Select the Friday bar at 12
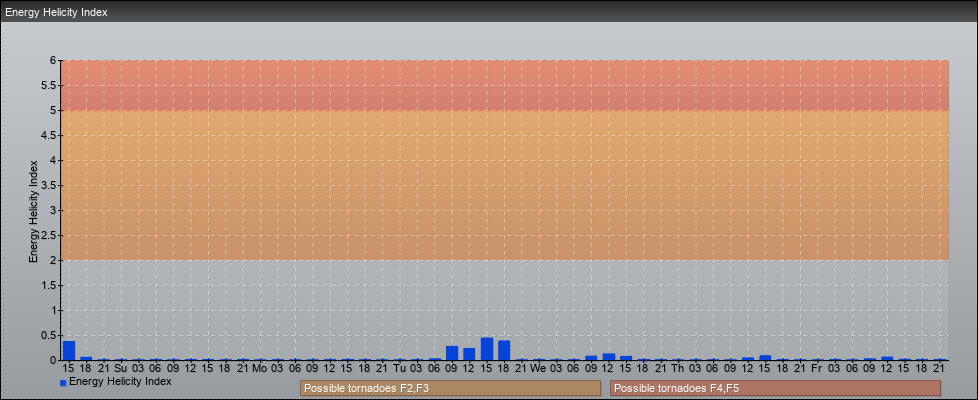The image size is (978, 400). 887,358
